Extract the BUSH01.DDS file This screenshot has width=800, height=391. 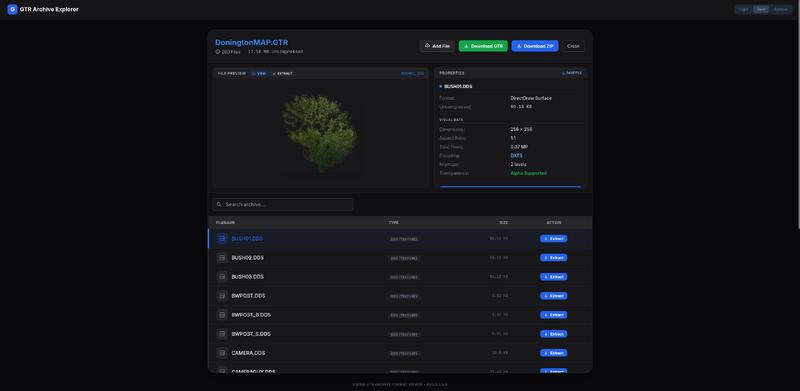(554, 238)
